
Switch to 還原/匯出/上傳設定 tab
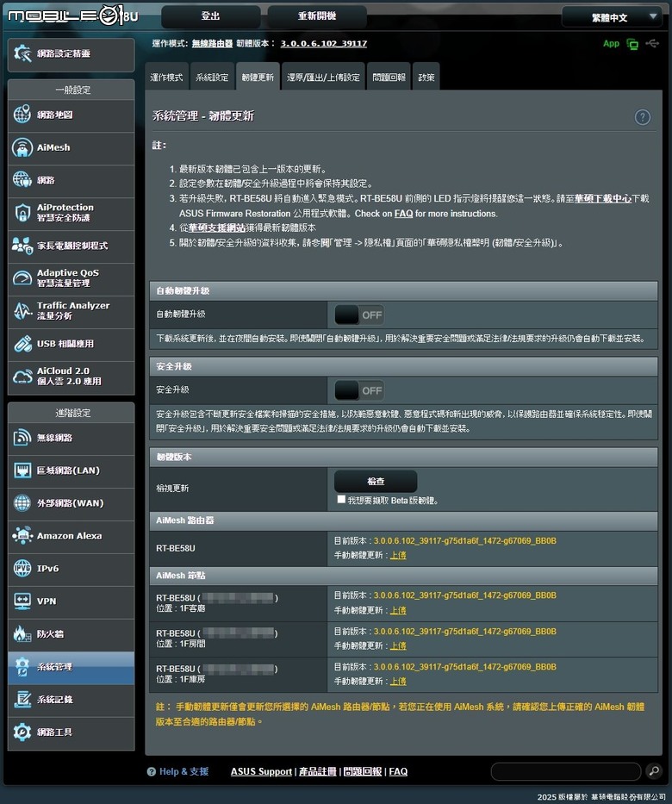(x=323, y=77)
